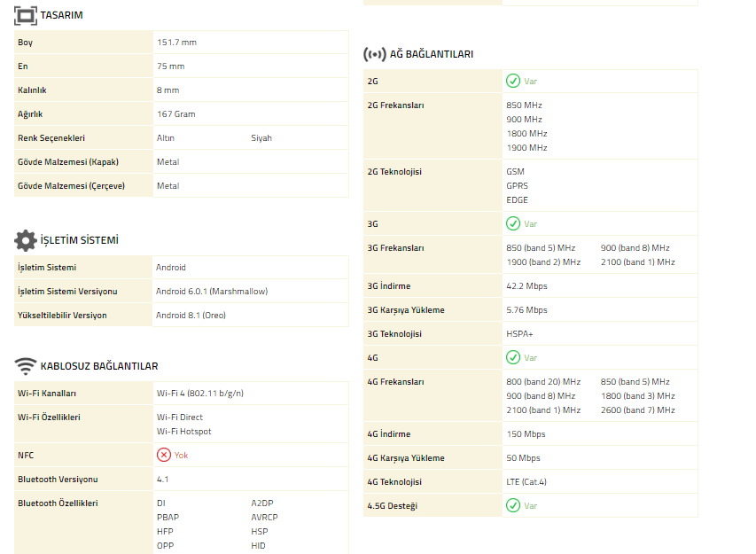Click 850 MHz in 2G Frekansları
The height and width of the screenshot is (554, 756).
[524, 105]
